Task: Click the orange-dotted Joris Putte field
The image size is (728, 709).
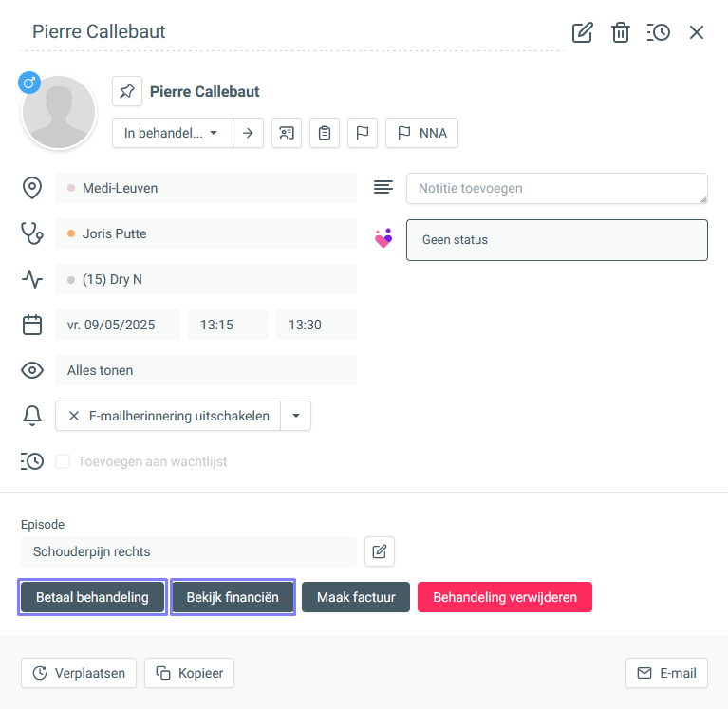Action: [206, 233]
